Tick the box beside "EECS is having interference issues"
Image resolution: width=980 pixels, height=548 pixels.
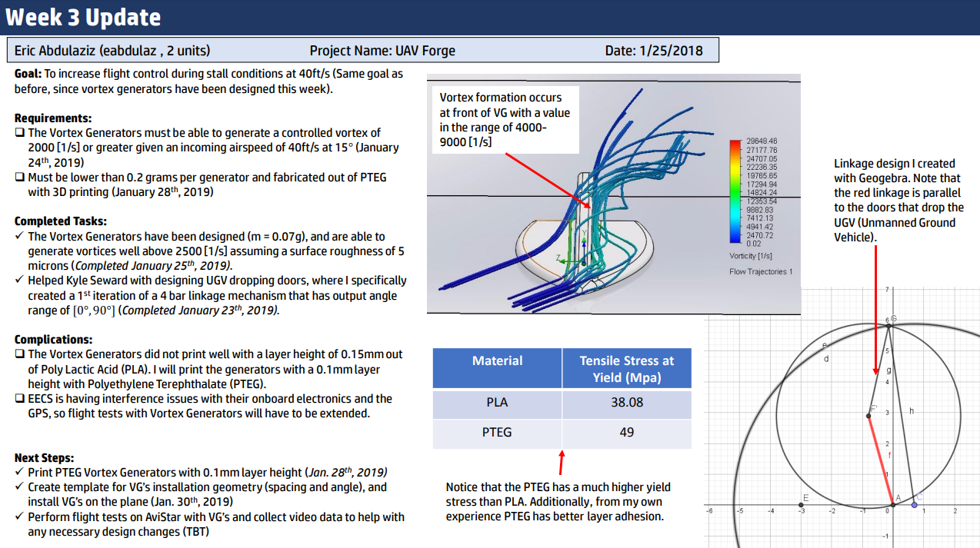tap(19, 399)
